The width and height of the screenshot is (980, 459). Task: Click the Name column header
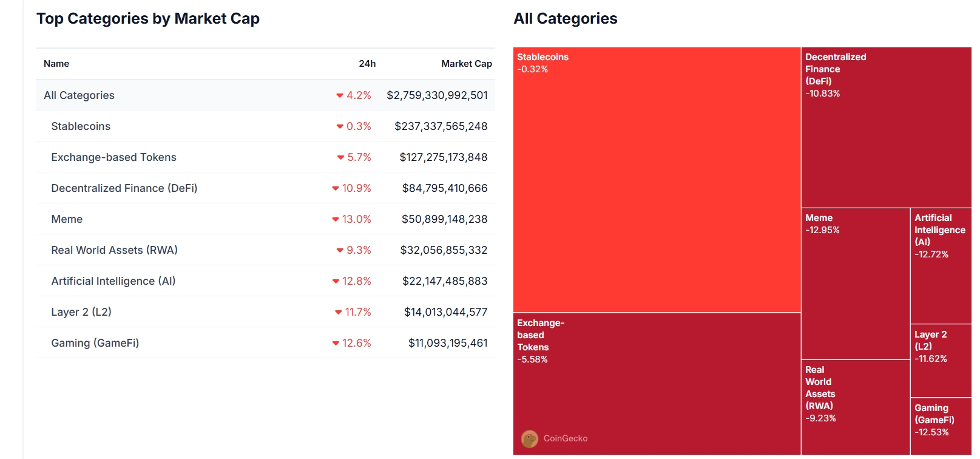pyautogui.click(x=56, y=64)
